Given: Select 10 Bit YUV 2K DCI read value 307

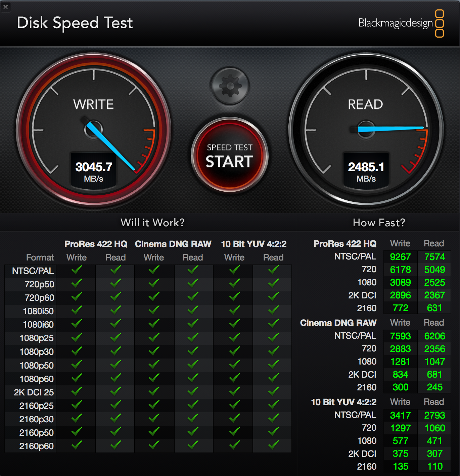Looking at the screenshot, I should [x=434, y=454].
